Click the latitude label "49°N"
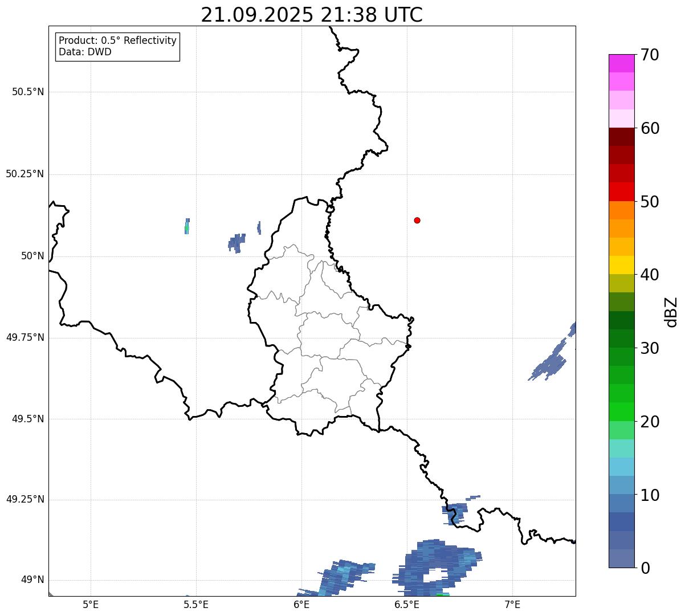 32,580
